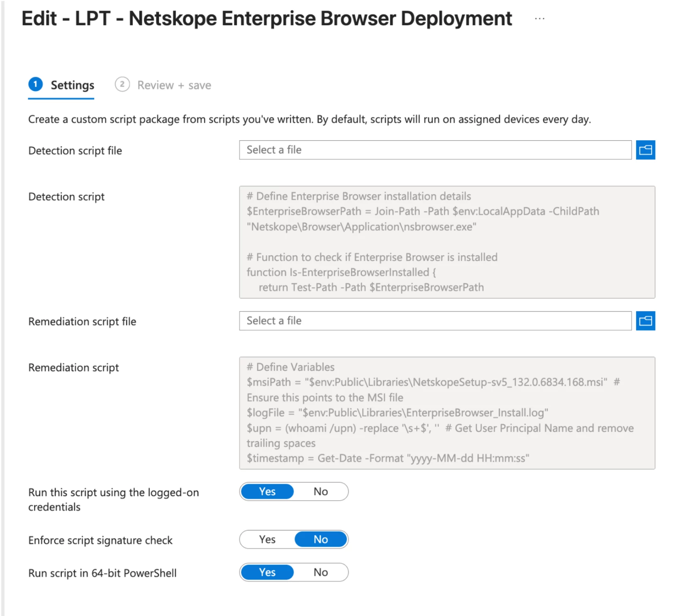Open the ellipsis menu beside the title
The width and height of the screenshot is (697, 616).
tap(539, 19)
